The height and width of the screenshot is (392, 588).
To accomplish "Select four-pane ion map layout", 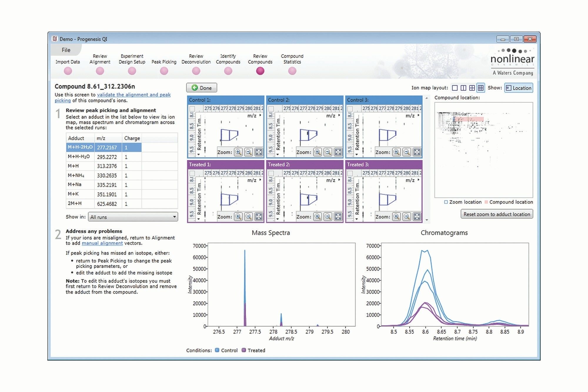I will coord(472,88).
